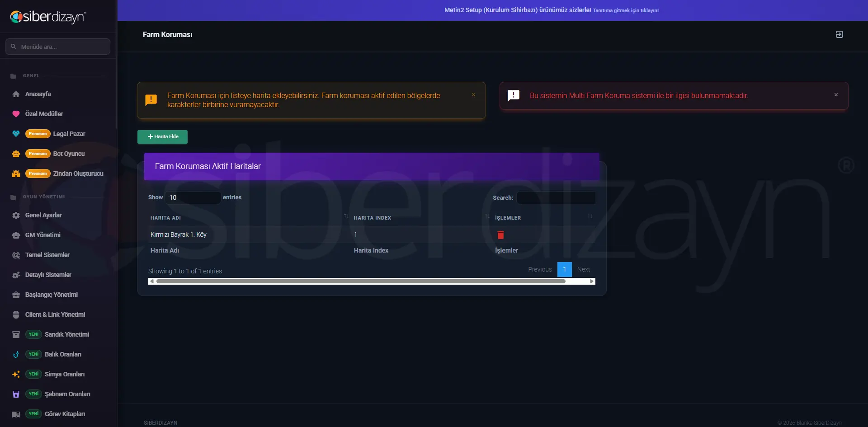Click the table Search input field

[x=556, y=197]
